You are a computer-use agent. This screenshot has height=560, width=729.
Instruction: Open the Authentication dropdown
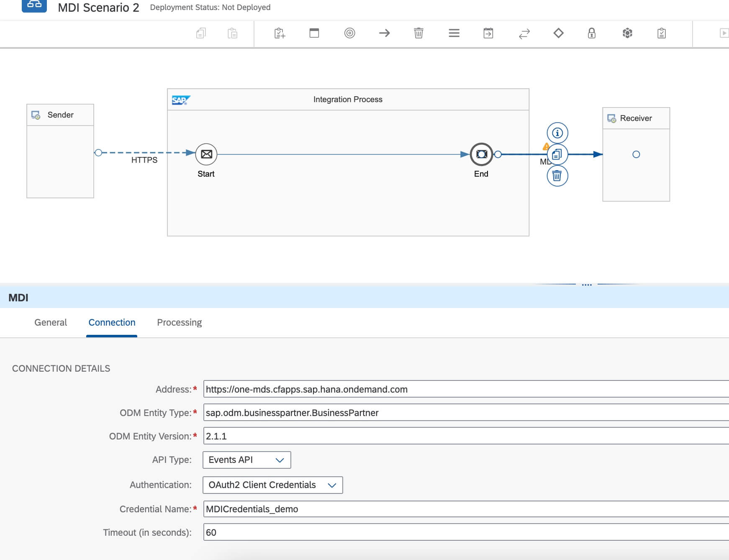(332, 485)
